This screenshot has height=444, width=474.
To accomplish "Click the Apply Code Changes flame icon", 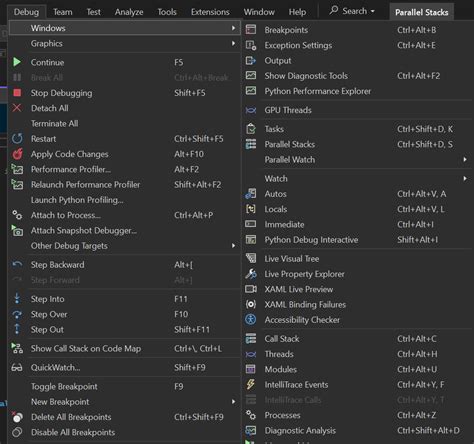I will [x=17, y=154].
